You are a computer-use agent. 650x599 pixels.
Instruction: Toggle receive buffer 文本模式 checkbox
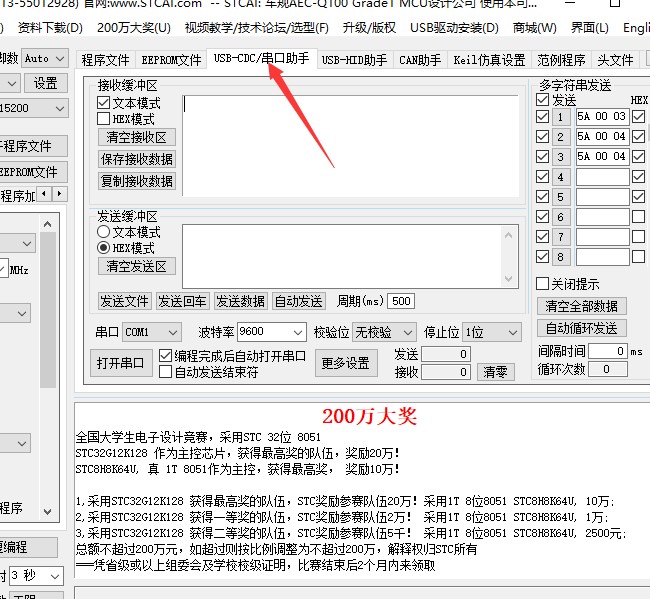(x=103, y=102)
